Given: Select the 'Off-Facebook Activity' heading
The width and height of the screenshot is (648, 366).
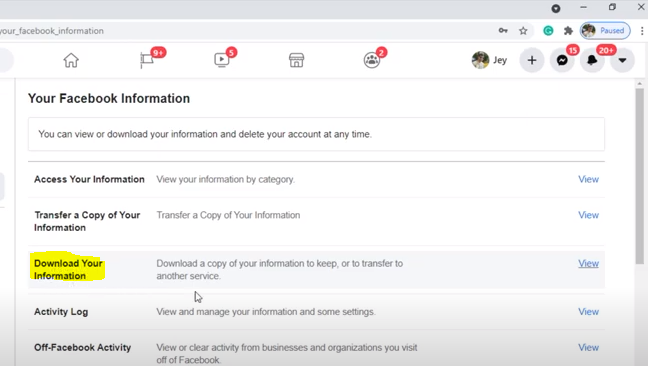Looking at the screenshot, I should 83,347.
